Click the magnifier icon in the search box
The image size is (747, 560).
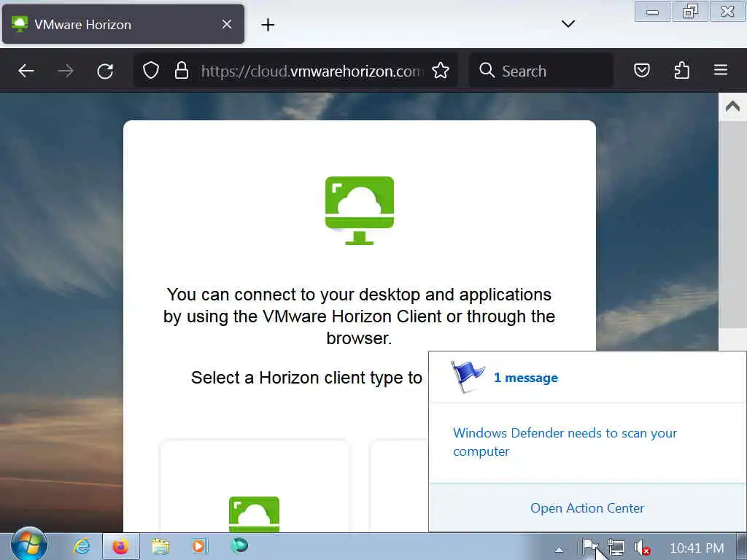click(x=487, y=70)
